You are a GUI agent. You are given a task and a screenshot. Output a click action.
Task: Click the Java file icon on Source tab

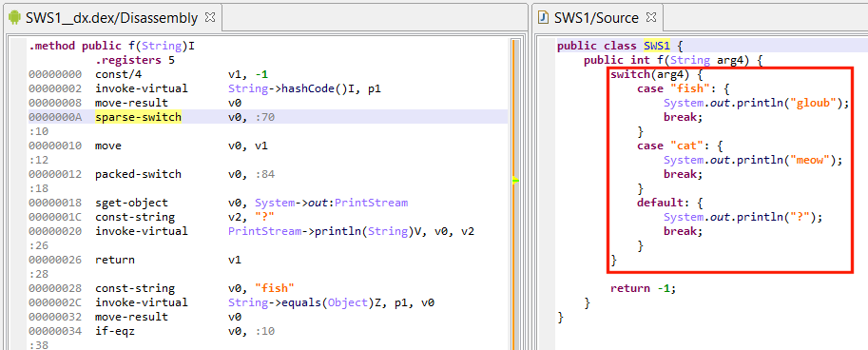544,18
